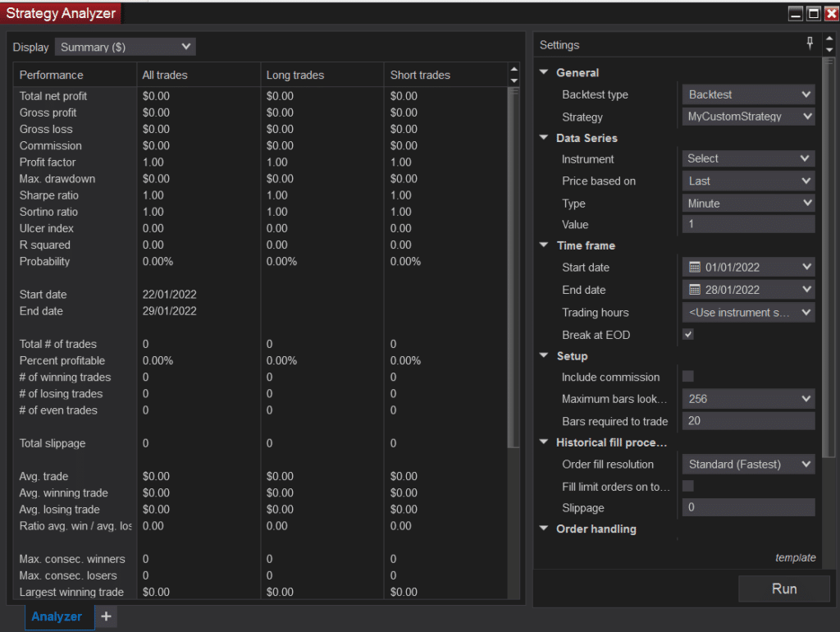Open the Order fill resolution dropdown

click(746, 464)
